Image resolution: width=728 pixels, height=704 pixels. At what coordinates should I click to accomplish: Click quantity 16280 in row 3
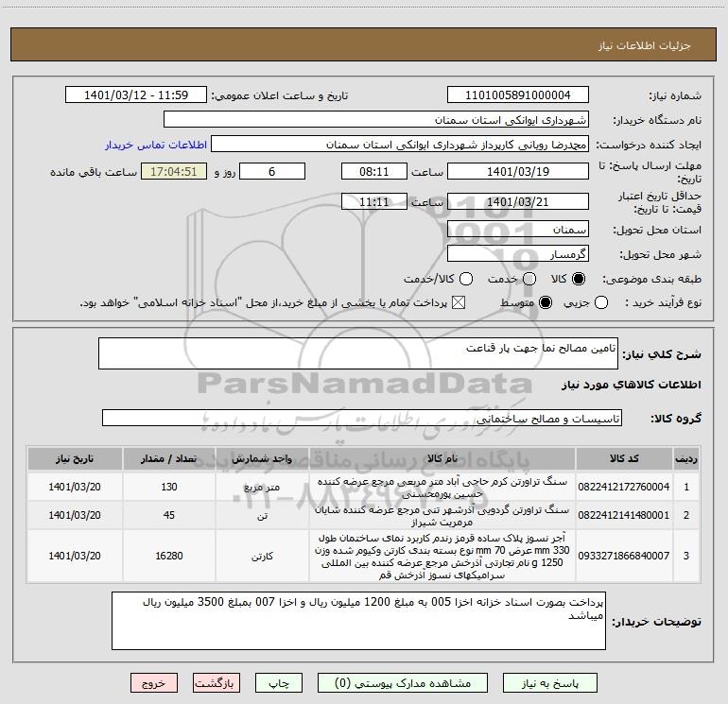169,556
